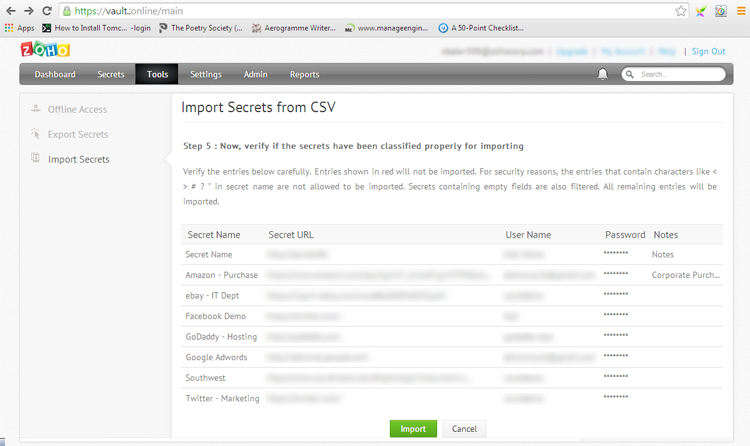Open the Aerogramme Writer bookmark
This screenshot has width=750, height=446.
tap(294, 28)
